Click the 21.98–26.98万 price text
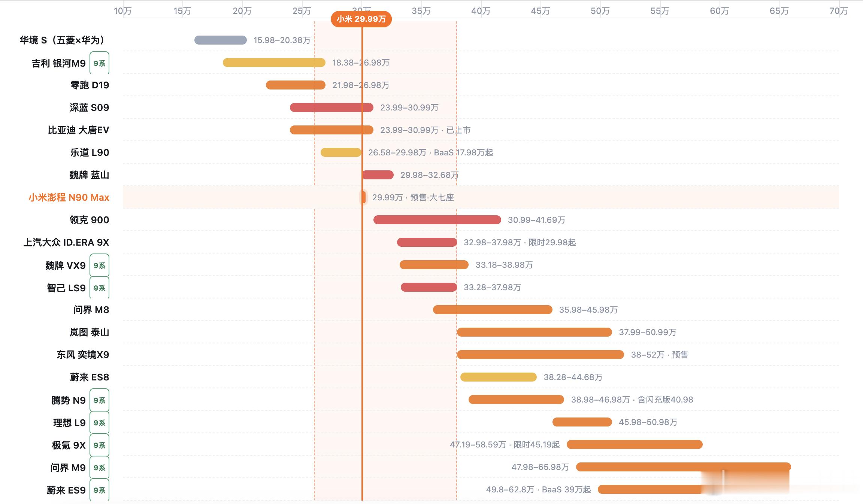863x504 pixels. [x=361, y=85]
